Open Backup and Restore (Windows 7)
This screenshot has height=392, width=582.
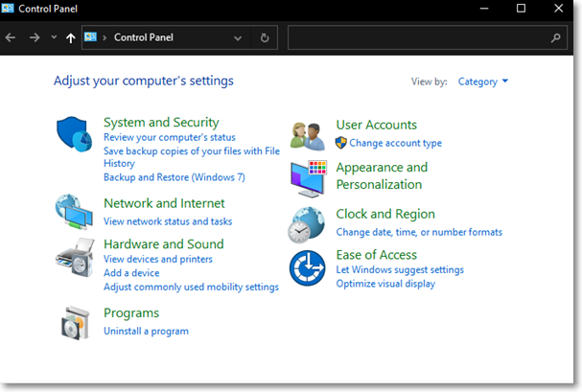click(174, 177)
